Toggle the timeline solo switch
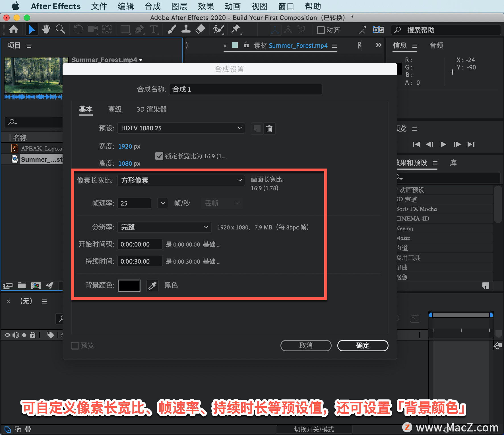 [24, 335]
